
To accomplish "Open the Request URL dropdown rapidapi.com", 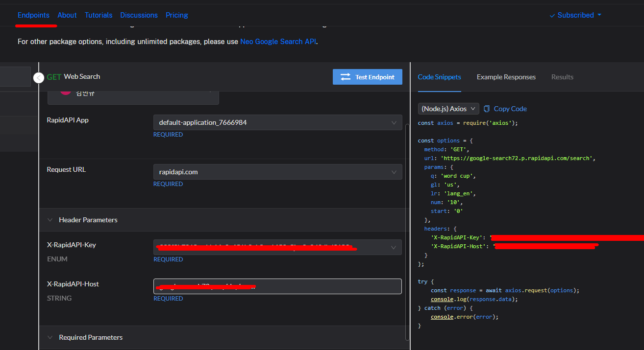I will 278,172.
